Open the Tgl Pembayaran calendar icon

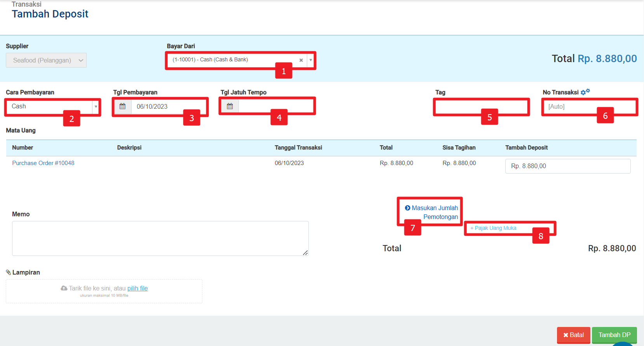(x=123, y=106)
